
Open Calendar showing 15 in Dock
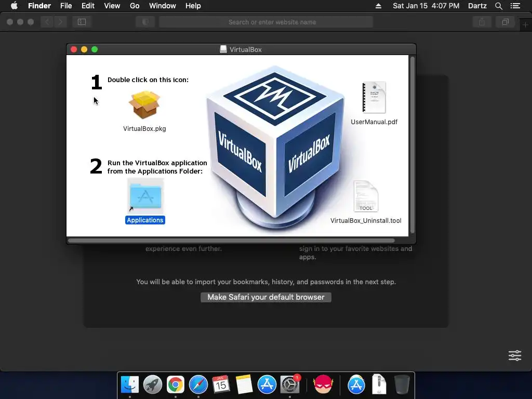tap(221, 384)
